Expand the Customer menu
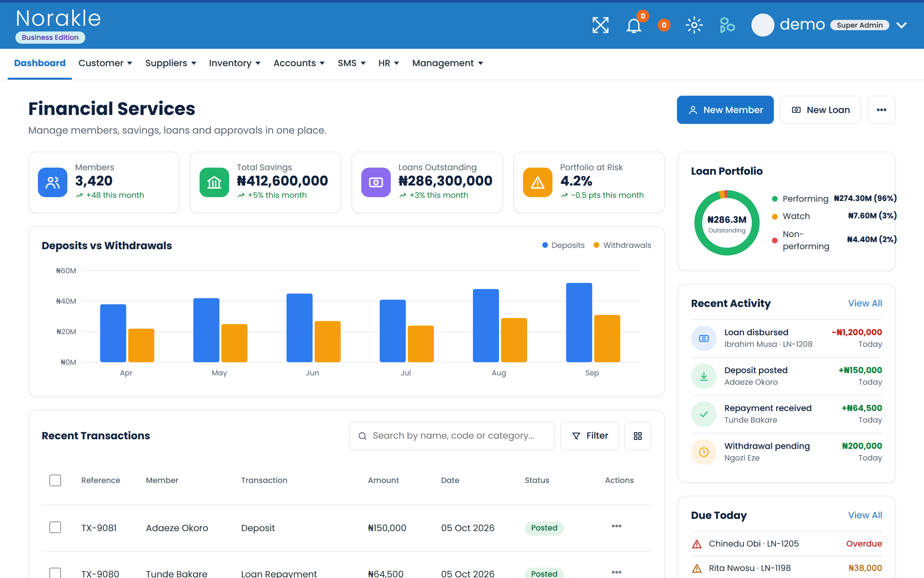The height and width of the screenshot is (578, 924). pos(105,63)
